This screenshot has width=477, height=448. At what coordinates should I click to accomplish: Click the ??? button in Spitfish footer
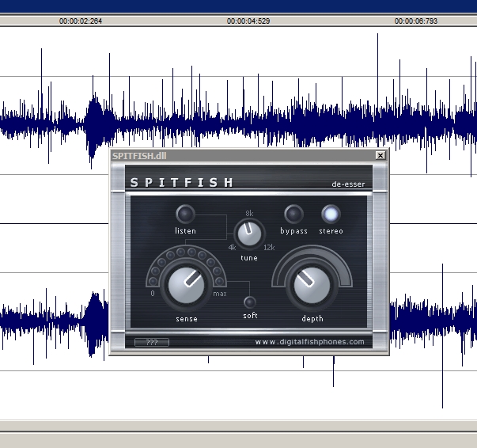tap(152, 342)
